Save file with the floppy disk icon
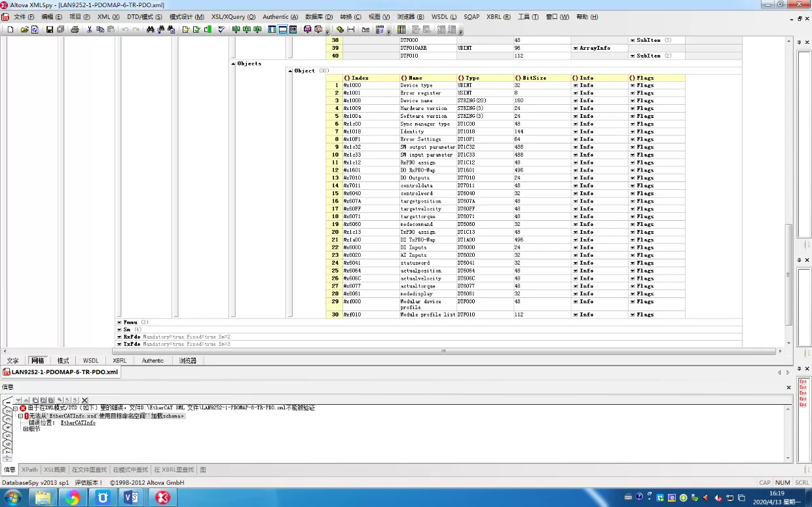Screen dimensions: 812x507 [49, 29]
